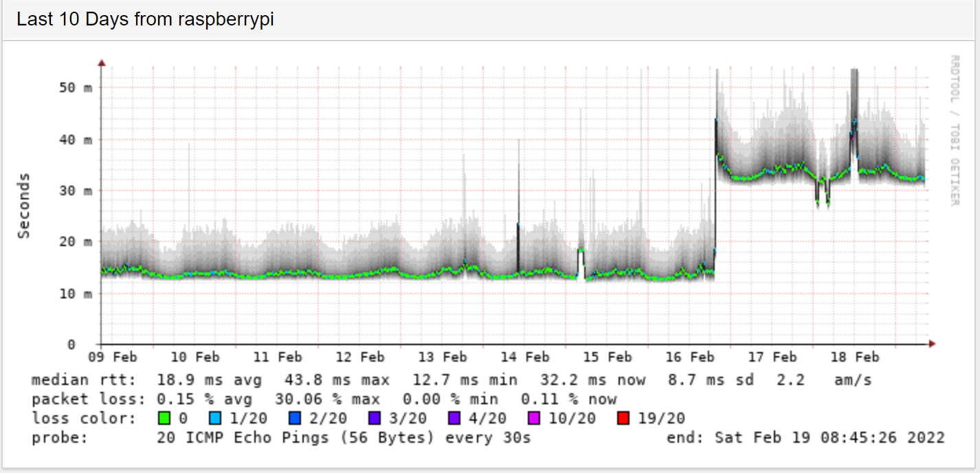Click the vertical "Seconds" axis title
Viewport: 980px width, 473px height.
25,206
